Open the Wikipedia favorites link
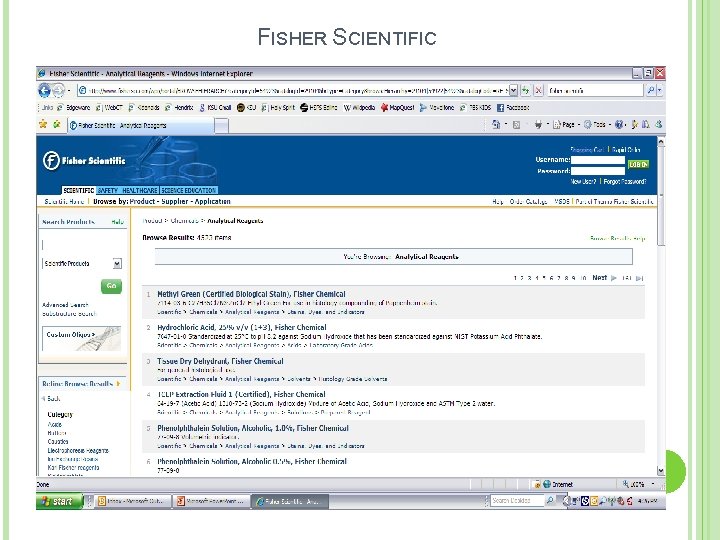Screen dimensions: 720x540 click(359, 108)
